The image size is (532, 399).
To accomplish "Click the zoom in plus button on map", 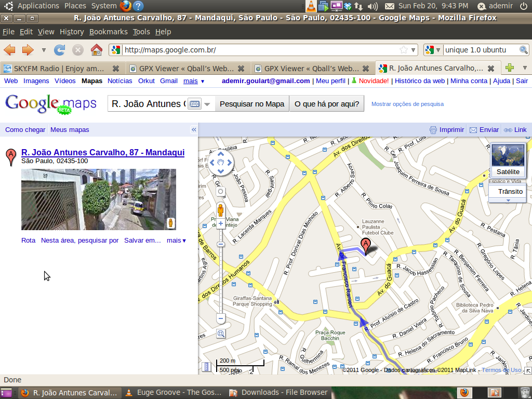I will [x=221, y=224].
